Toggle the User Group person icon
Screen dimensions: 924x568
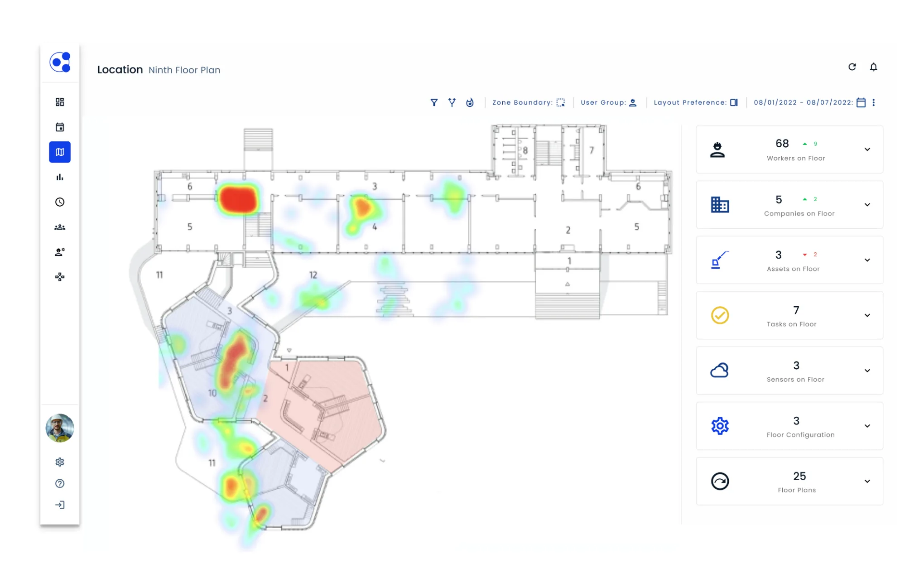(633, 102)
